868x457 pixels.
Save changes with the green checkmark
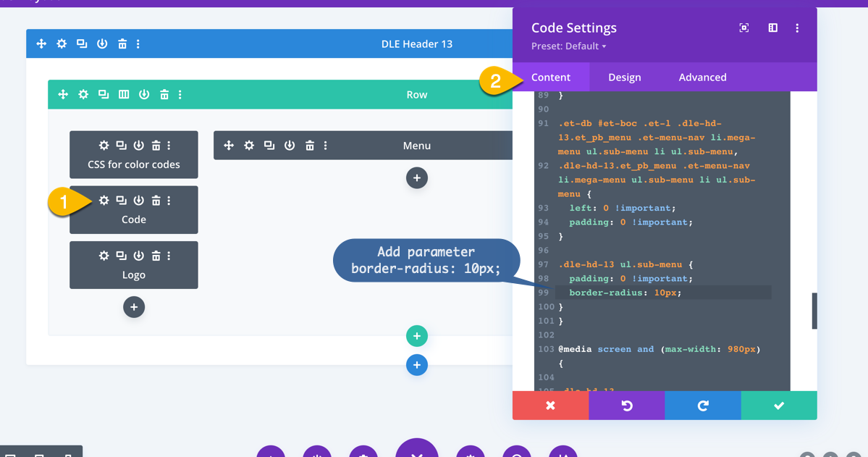click(779, 406)
